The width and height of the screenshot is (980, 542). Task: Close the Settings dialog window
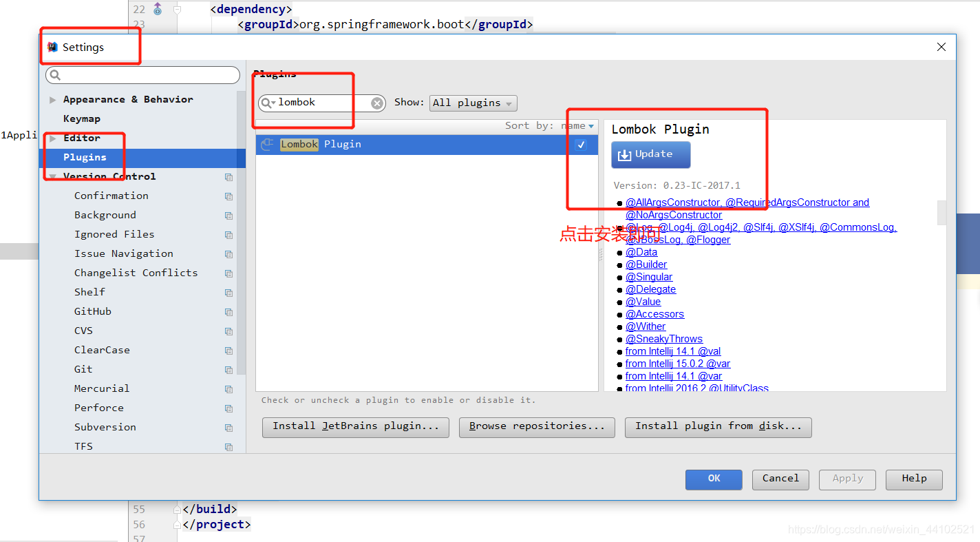tap(941, 48)
